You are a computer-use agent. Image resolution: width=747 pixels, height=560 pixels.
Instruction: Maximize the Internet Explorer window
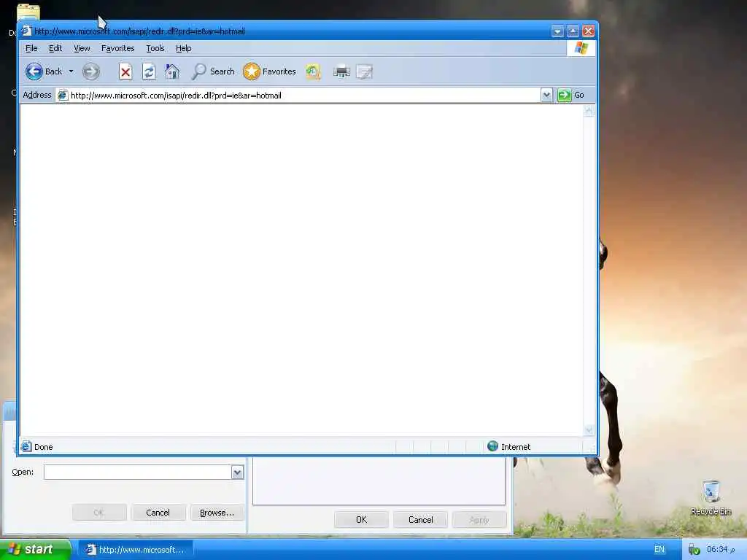[x=573, y=31]
